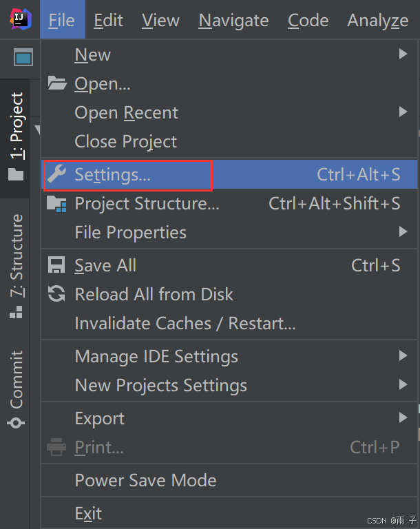Click the Commit tool window icon
Image resolution: width=420 pixels, height=529 pixels.
click(16, 423)
